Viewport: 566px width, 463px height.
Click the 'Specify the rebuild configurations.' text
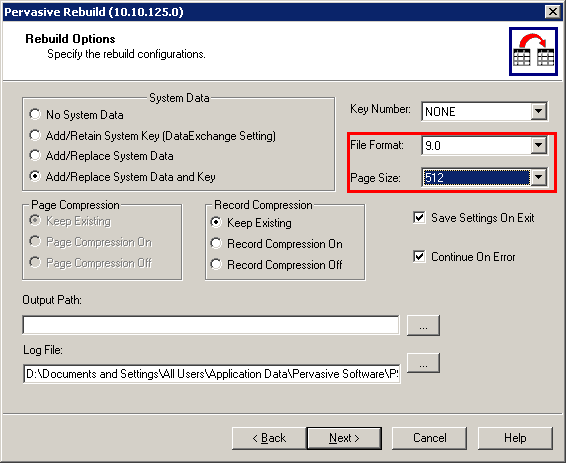(126, 54)
